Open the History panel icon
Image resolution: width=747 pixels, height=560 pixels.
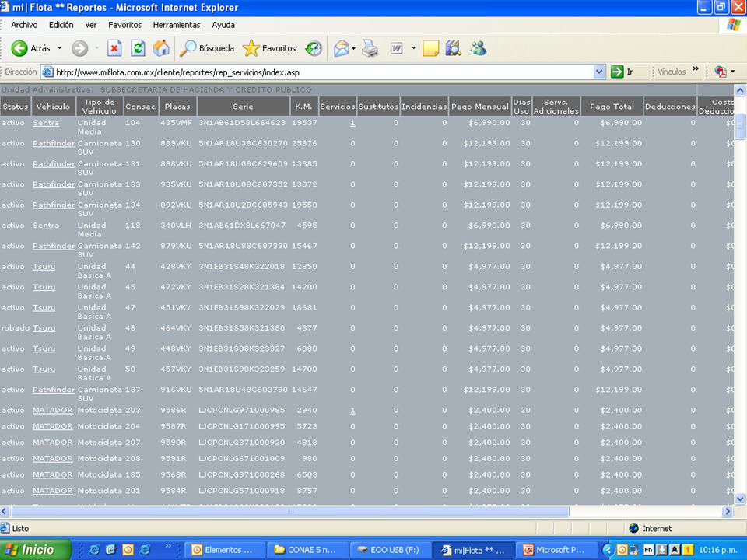tap(314, 48)
